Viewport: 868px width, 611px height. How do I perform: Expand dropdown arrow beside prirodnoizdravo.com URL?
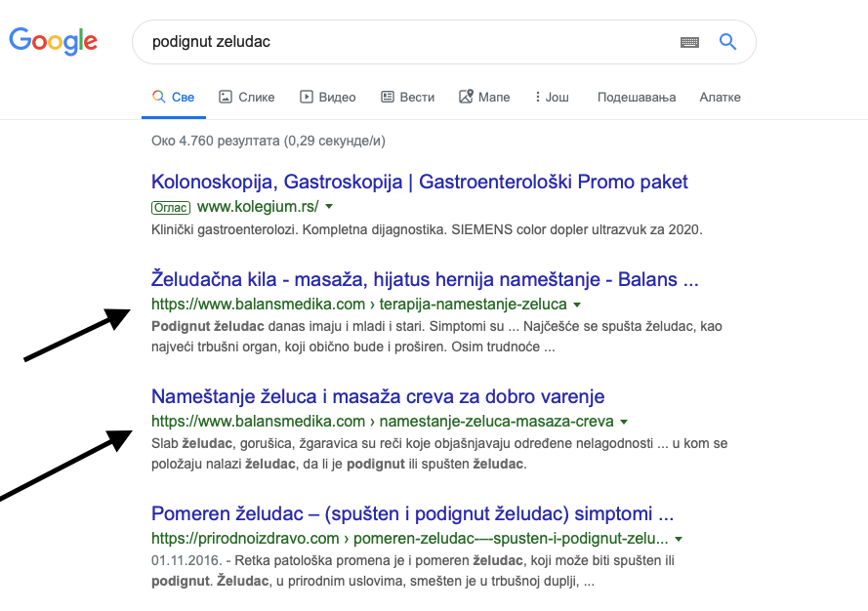coord(679,539)
